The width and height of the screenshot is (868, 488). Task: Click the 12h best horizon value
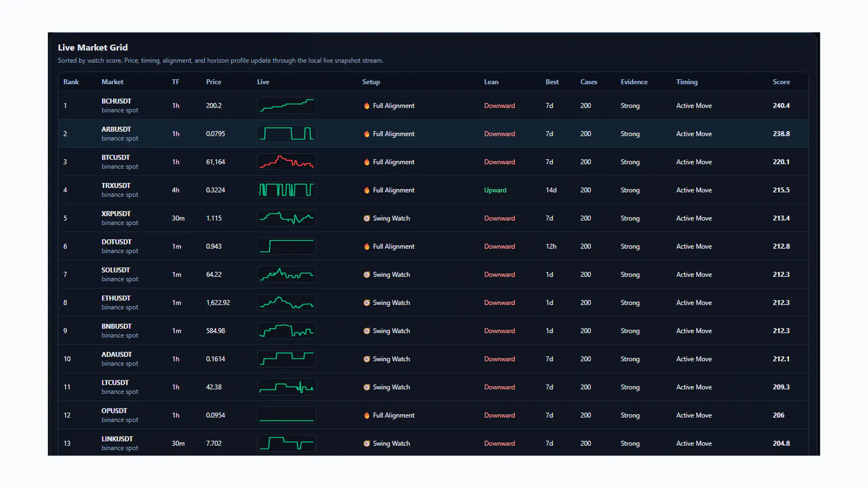pos(551,247)
